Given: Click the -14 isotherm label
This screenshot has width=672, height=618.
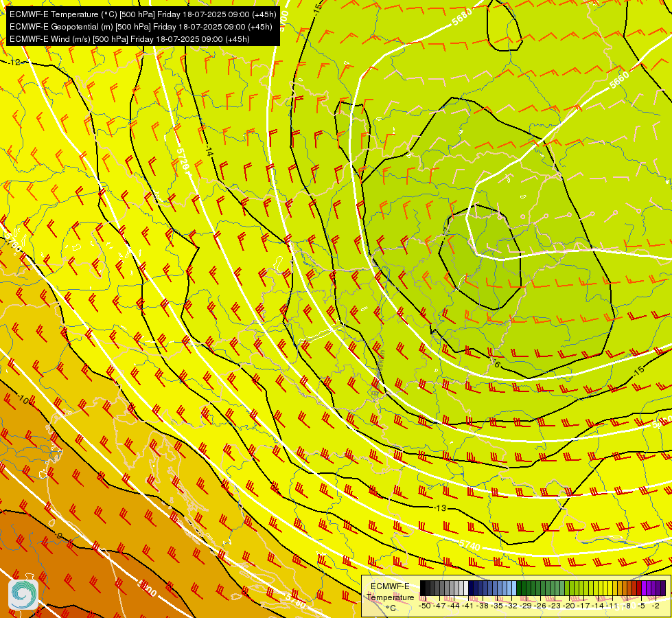Looking at the screenshot, I should pyautogui.click(x=209, y=151).
